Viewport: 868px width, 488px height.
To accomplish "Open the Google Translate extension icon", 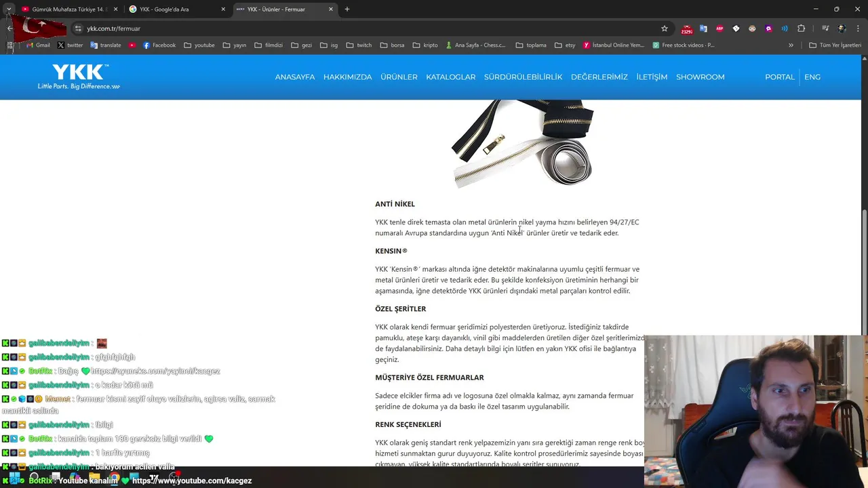I will (703, 28).
